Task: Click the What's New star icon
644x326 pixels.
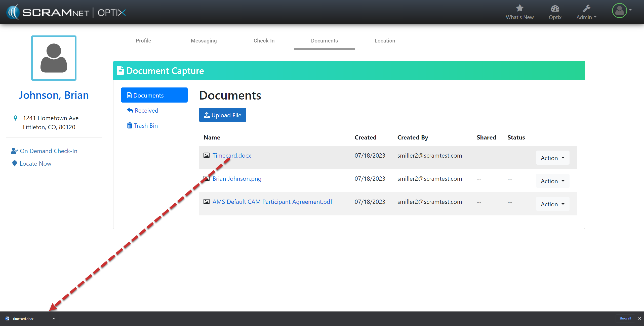Action: [x=519, y=9]
